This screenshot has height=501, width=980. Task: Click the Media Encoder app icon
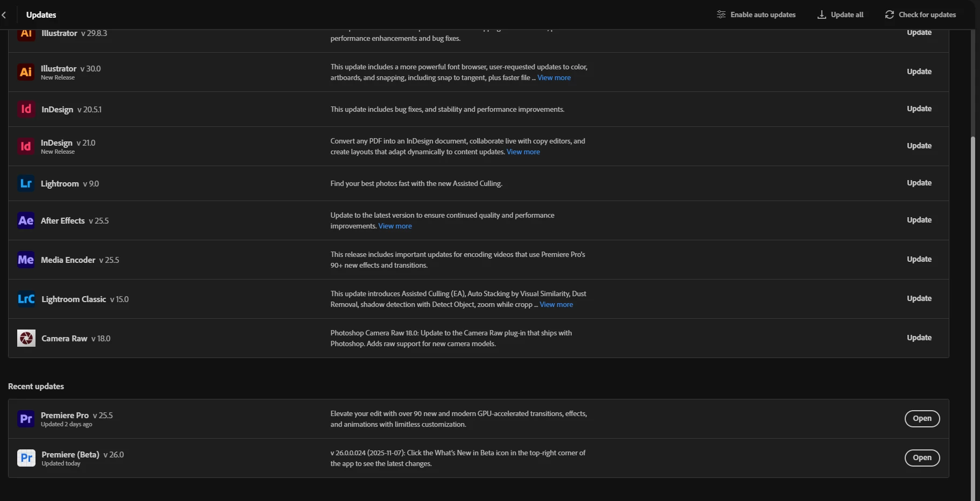coord(26,260)
